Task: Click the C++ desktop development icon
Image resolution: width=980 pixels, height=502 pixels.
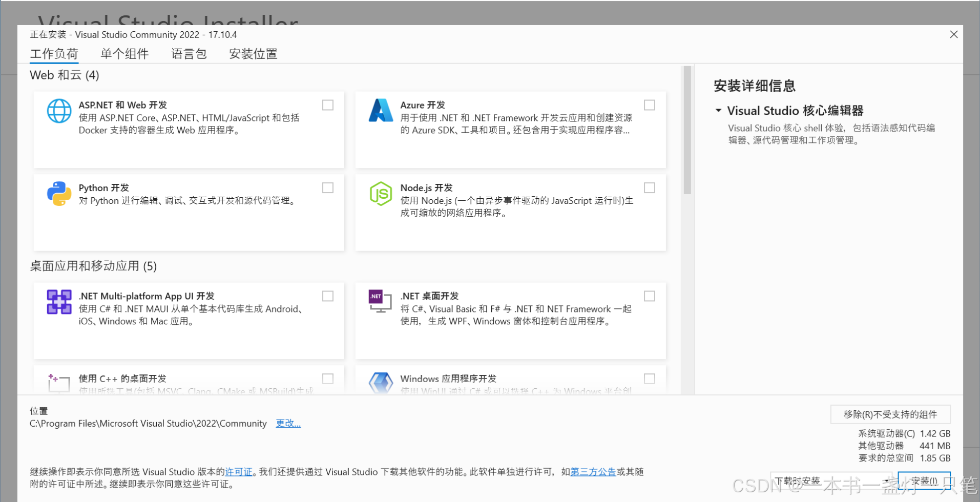Action: [x=59, y=383]
